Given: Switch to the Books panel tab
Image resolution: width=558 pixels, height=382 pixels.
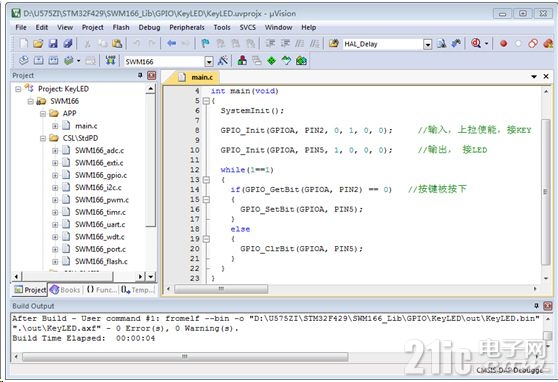Looking at the screenshot, I should point(65,290).
